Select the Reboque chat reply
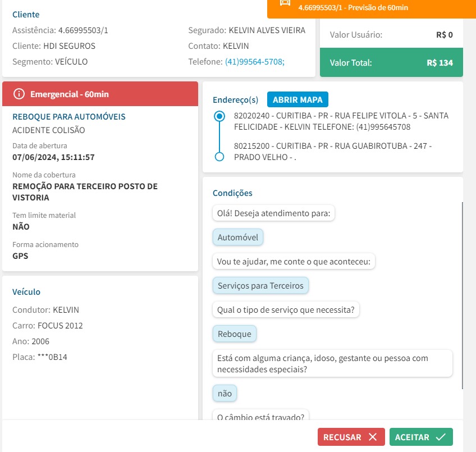476x452 pixels. point(235,334)
